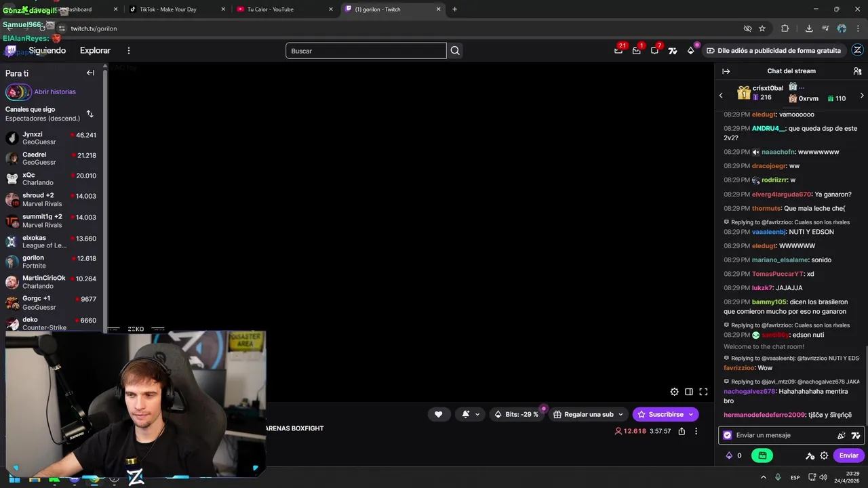Click username vaaaleenbj in chat
868x488 pixels.
[769, 232]
